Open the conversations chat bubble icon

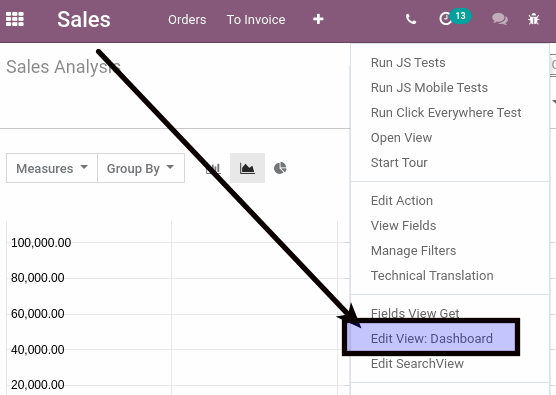(x=500, y=19)
